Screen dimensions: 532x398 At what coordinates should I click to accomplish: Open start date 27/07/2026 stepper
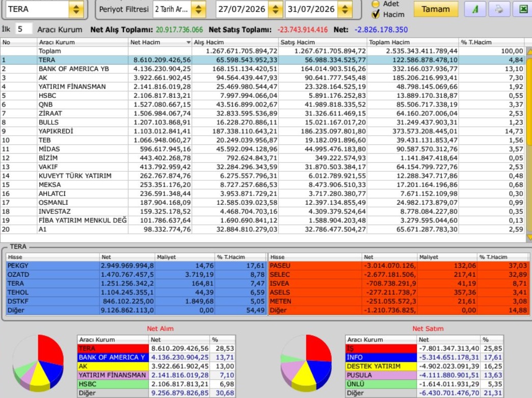pos(276,9)
